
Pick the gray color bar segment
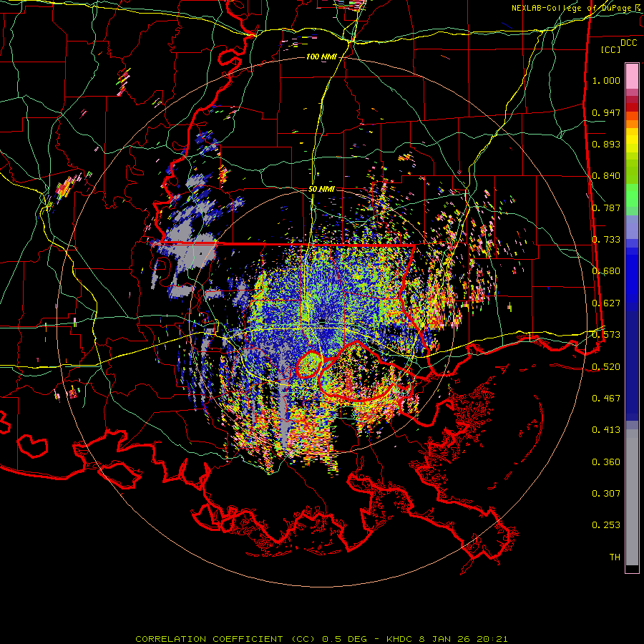[x=632, y=497]
